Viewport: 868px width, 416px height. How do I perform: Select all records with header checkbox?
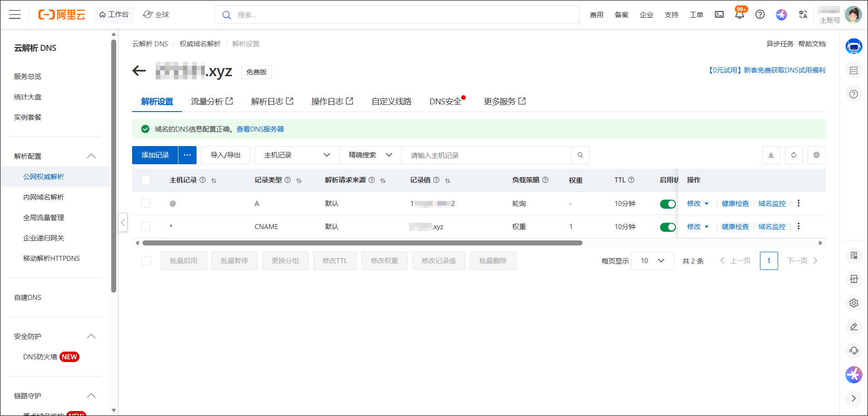pyautogui.click(x=146, y=180)
